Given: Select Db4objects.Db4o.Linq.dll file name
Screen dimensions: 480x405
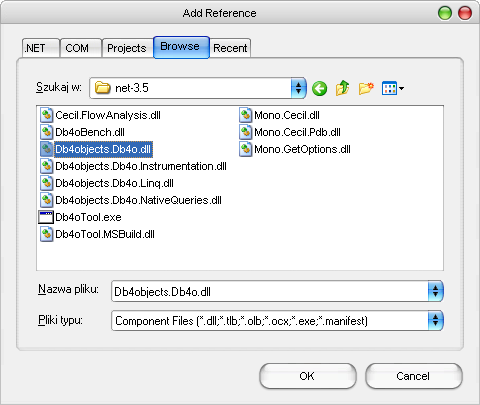Looking at the screenshot, I should (x=114, y=183).
